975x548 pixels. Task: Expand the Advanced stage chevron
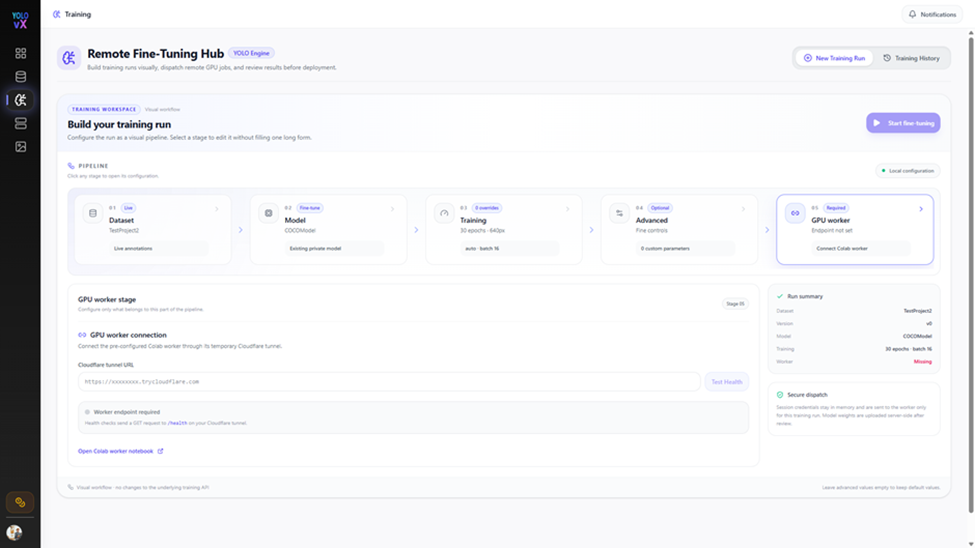(x=743, y=209)
